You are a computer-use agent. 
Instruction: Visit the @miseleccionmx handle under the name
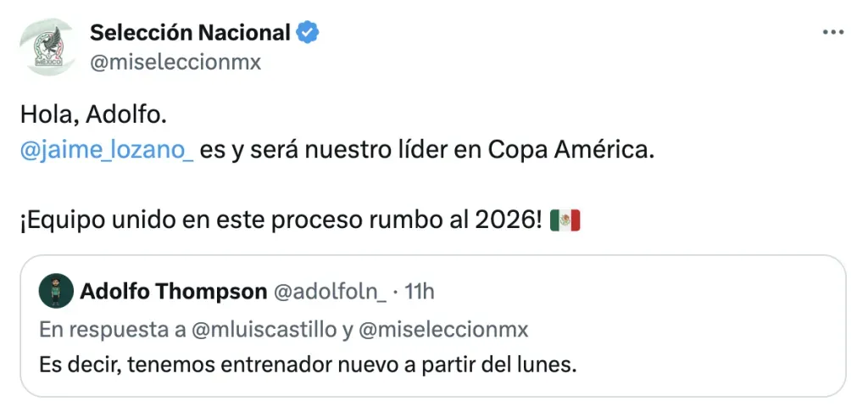[x=175, y=62]
